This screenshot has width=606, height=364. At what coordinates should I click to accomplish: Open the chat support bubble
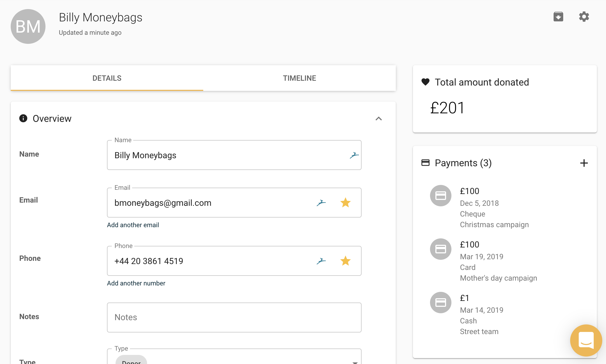point(586,340)
